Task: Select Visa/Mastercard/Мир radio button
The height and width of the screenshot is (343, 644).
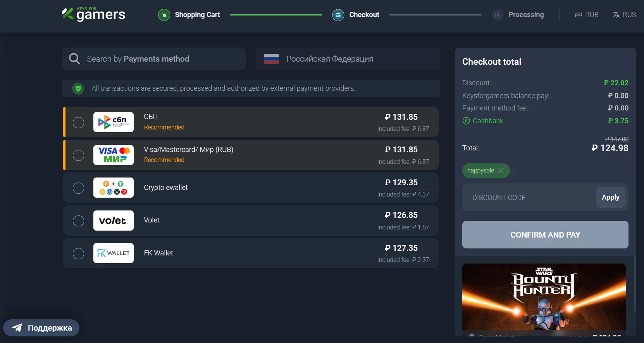Action: tap(79, 155)
